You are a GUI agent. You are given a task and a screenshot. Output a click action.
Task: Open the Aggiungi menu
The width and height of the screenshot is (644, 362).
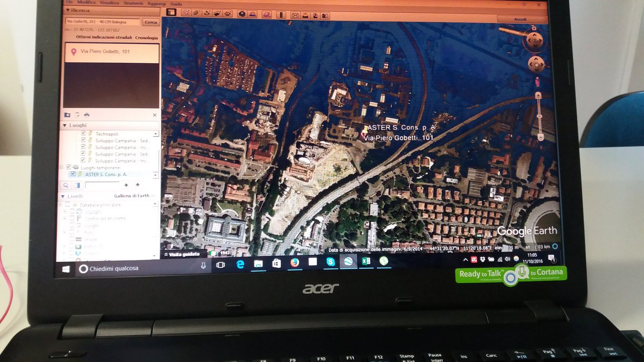157,3
